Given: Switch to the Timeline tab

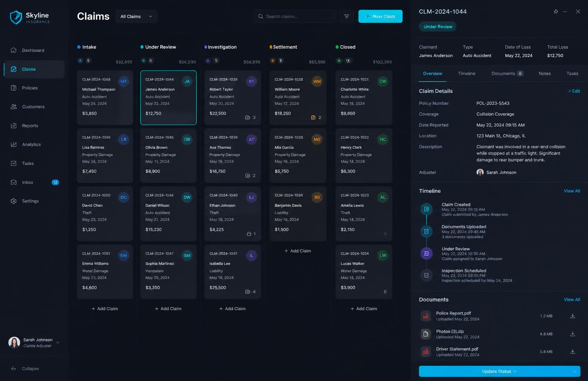Looking at the screenshot, I should [466, 74].
